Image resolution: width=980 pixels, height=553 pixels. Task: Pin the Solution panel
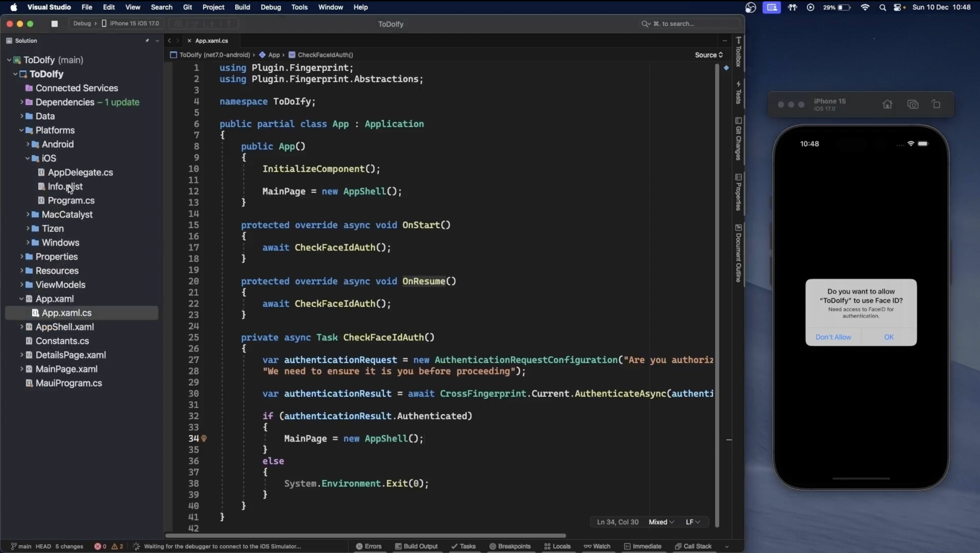coord(147,40)
